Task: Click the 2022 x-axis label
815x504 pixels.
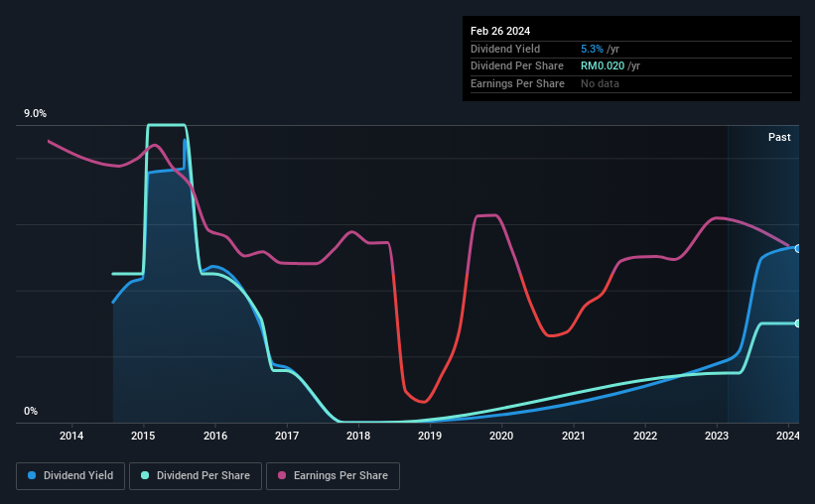Action: pyautogui.click(x=645, y=436)
